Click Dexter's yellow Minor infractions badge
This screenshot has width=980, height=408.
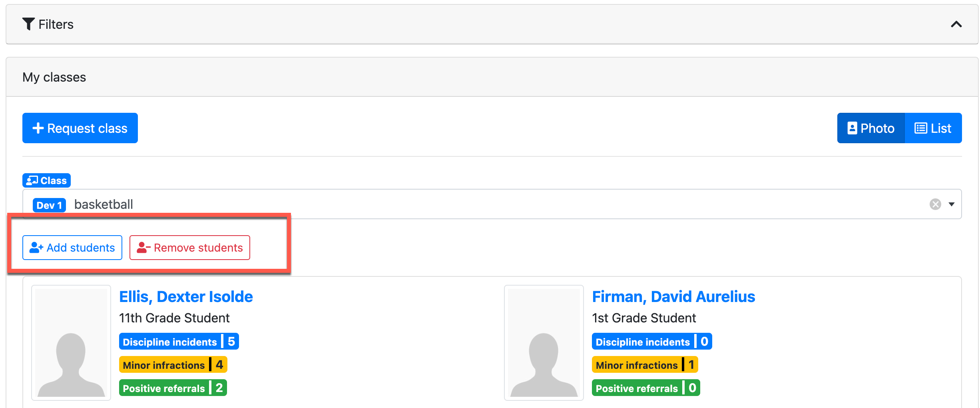[x=173, y=365]
